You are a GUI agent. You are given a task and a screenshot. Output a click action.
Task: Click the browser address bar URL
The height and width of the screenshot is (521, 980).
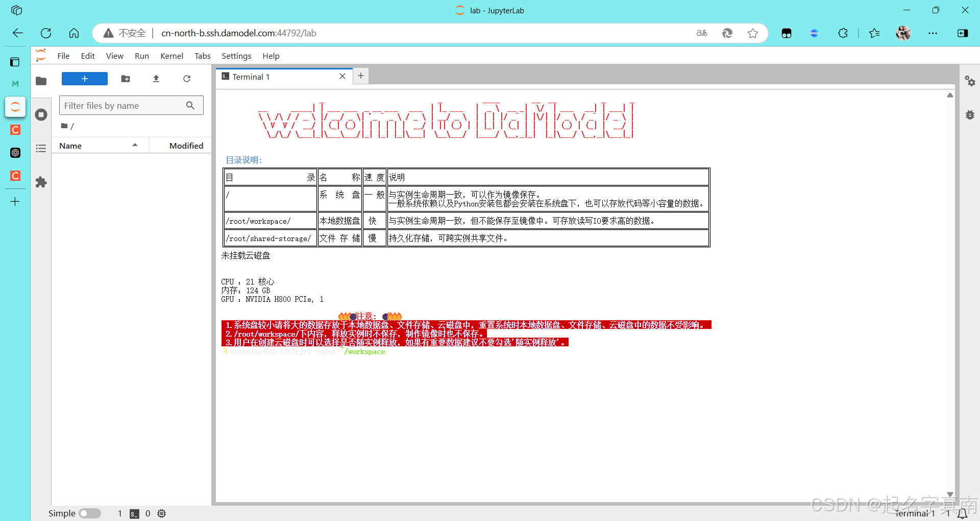(239, 33)
